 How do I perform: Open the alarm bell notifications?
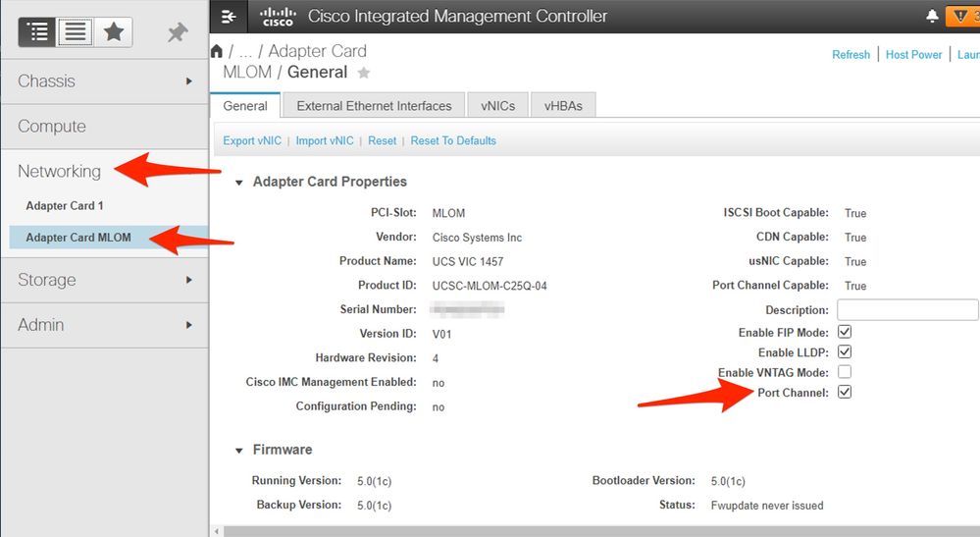point(932,16)
